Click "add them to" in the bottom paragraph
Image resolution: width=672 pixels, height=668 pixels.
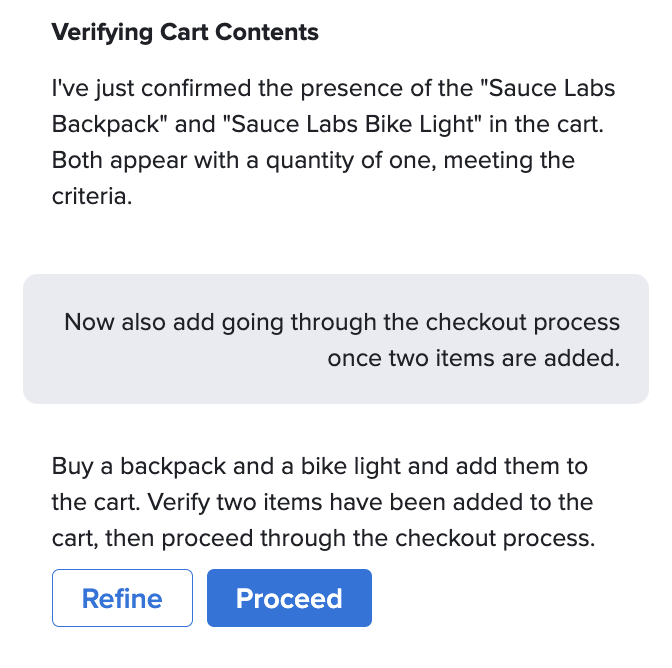point(532,466)
